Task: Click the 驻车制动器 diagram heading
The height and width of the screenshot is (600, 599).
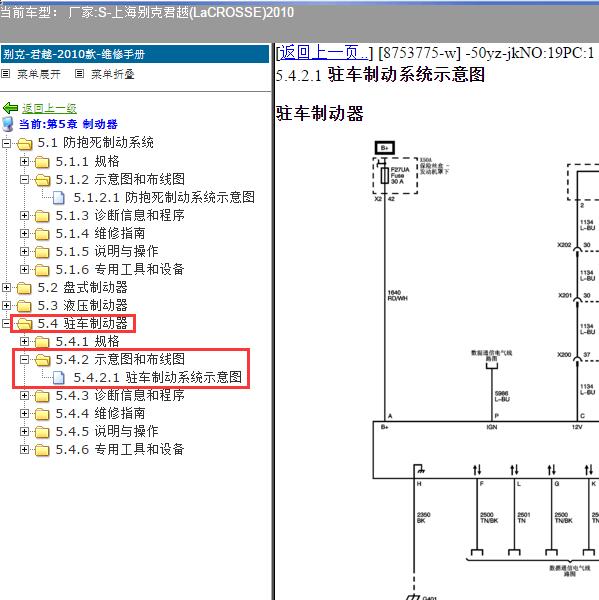Action: pos(320,114)
